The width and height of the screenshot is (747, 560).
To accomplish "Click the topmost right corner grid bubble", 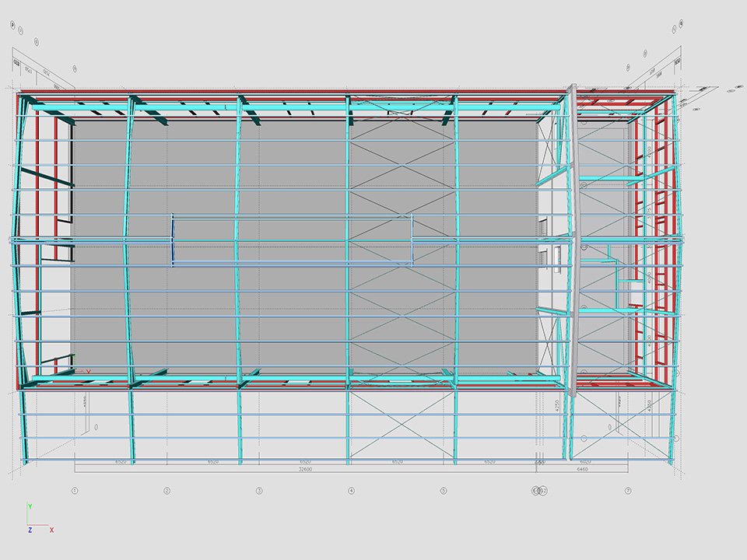I will (x=682, y=23).
